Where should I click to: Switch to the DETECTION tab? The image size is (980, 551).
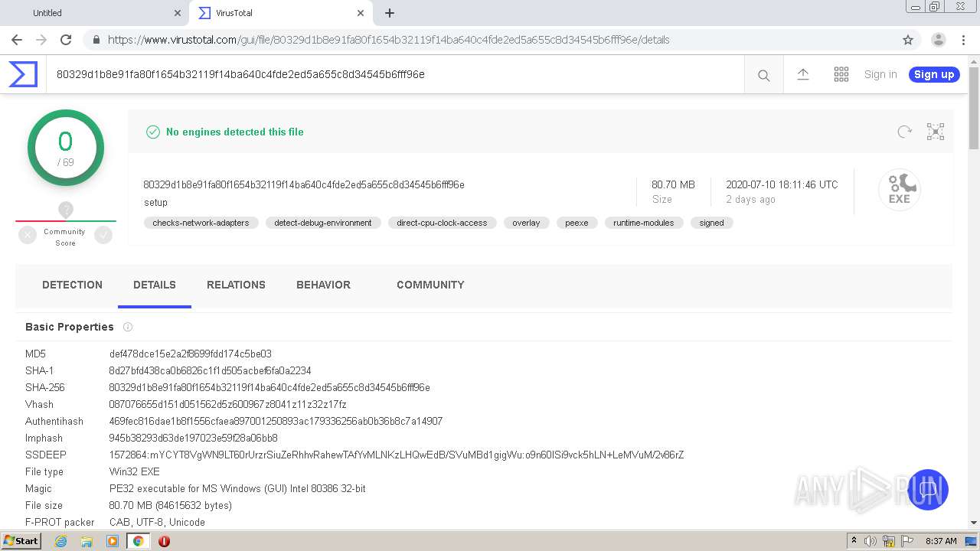pos(72,285)
